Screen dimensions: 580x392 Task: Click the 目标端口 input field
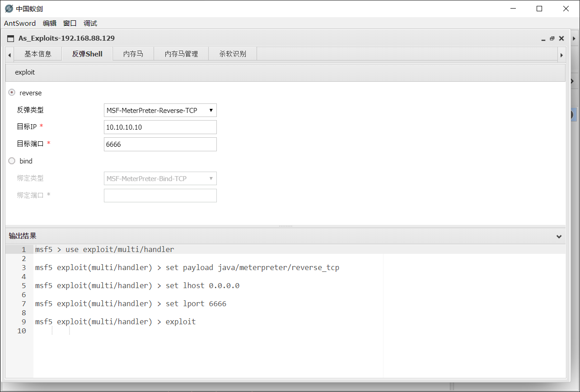pos(160,145)
